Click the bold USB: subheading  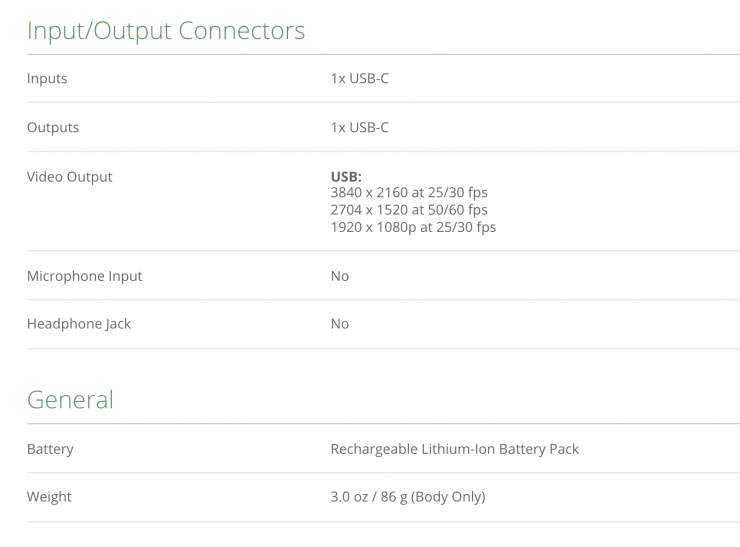[346, 177]
